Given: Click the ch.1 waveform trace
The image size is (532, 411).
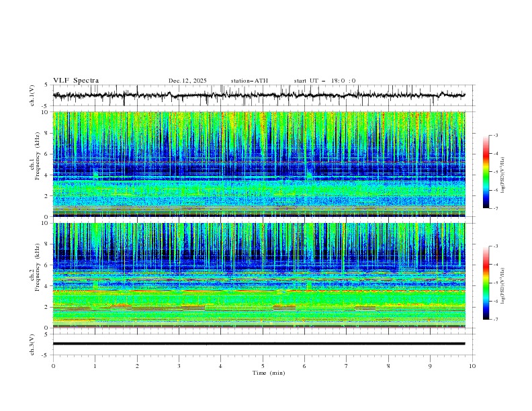Looking at the screenshot, I should pyautogui.click(x=259, y=95).
